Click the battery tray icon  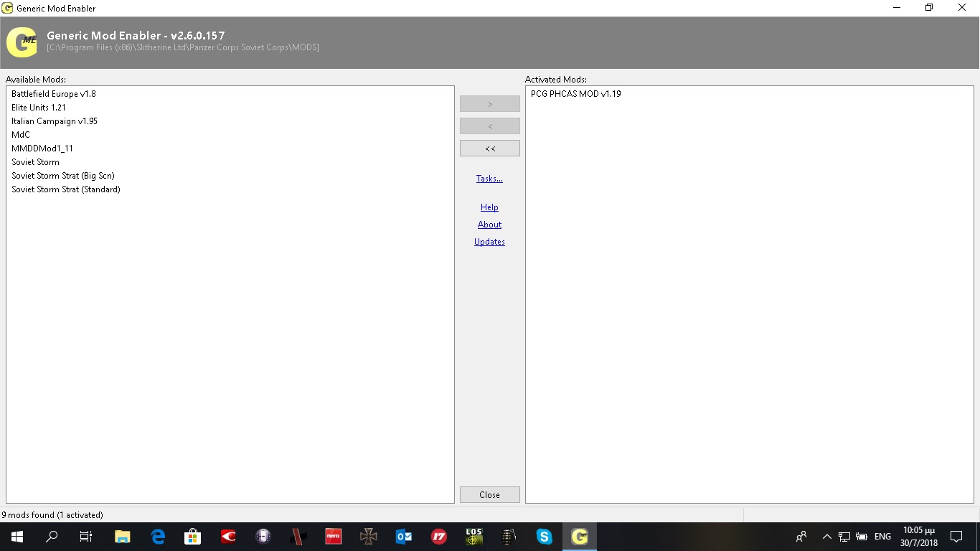click(x=862, y=537)
